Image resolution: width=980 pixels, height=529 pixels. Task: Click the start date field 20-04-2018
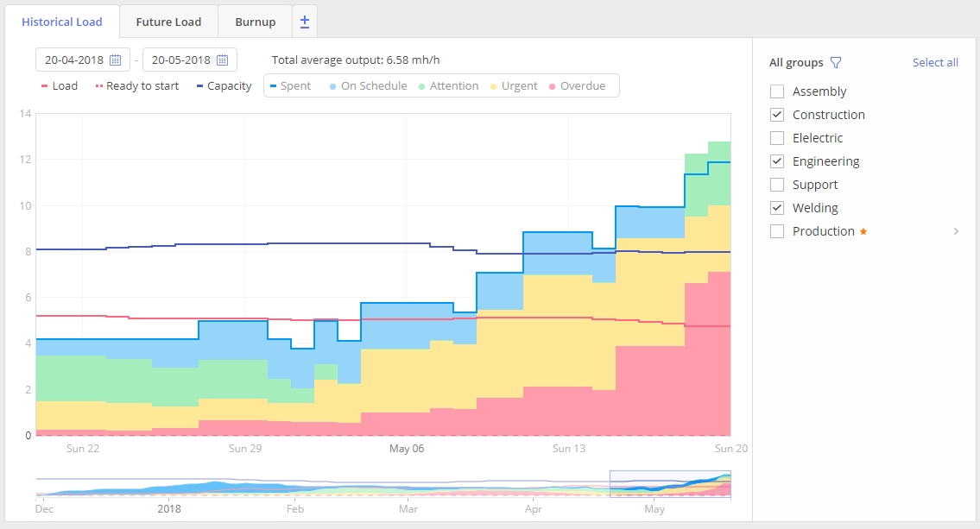[x=73, y=60]
